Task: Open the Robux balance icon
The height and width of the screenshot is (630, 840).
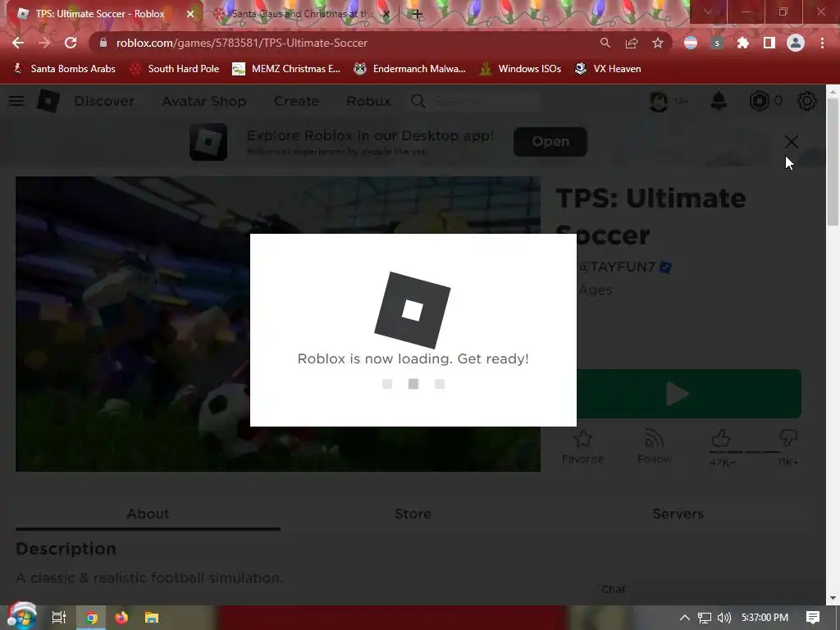Action: [759, 101]
